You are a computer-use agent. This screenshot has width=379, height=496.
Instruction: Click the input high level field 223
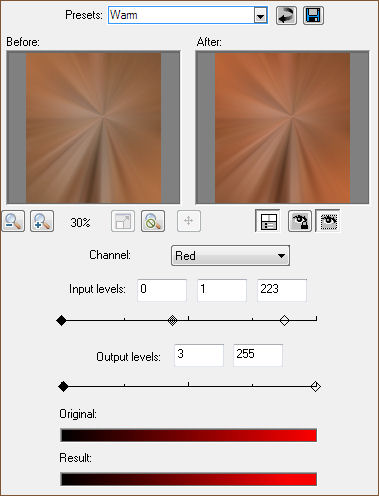[x=282, y=290]
